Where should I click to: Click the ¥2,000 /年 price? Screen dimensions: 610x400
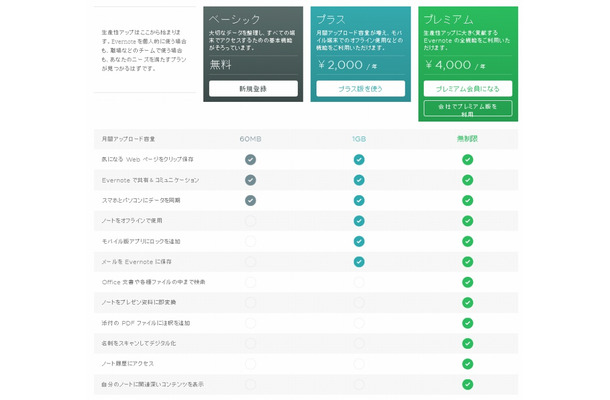[x=347, y=65]
